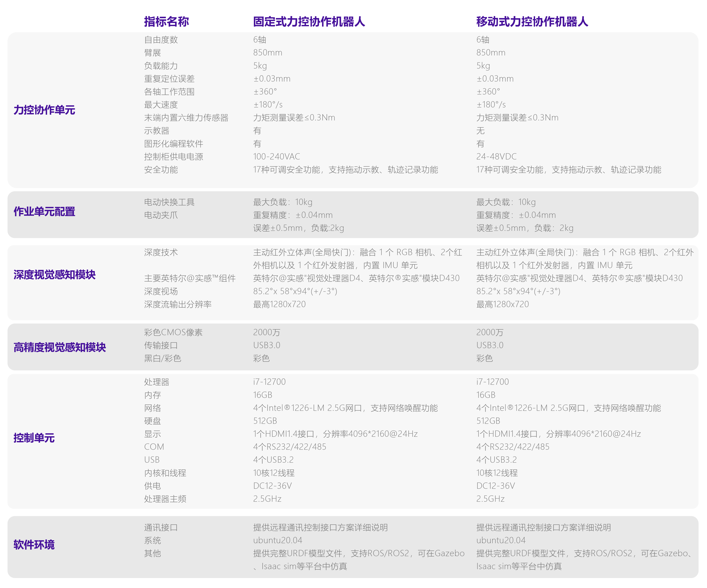The width and height of the screenshot is (707, 588).
Task: Select the 100-240VAC power supply value
Action: 276,157
